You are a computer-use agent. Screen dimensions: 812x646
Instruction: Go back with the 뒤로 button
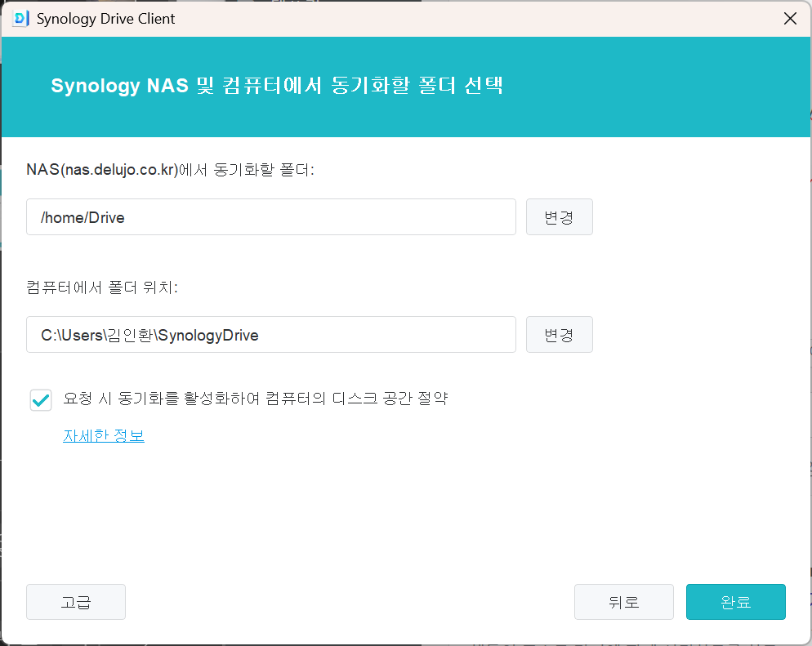point(623,601)
